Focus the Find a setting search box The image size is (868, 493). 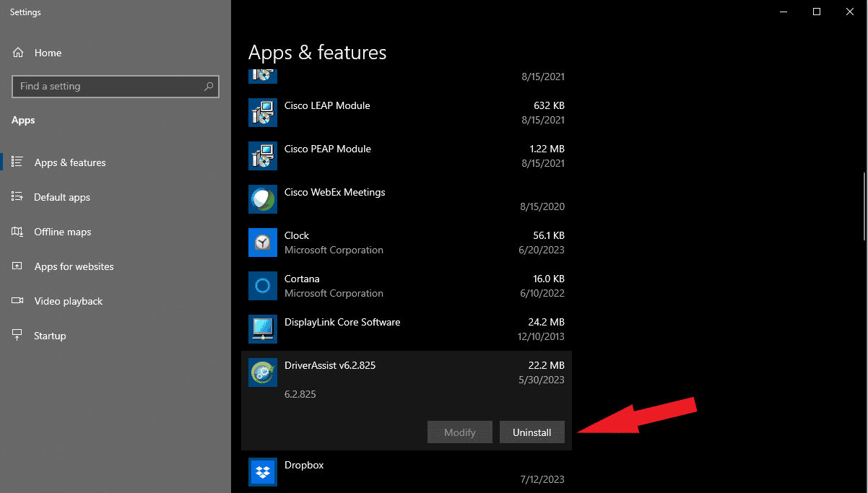tap(116, 87)
